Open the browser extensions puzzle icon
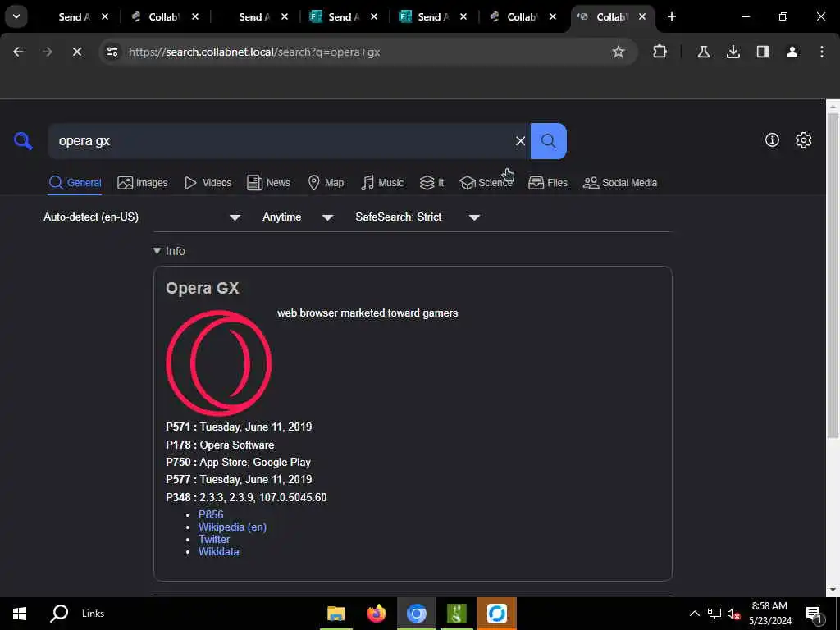 [660, 52]
